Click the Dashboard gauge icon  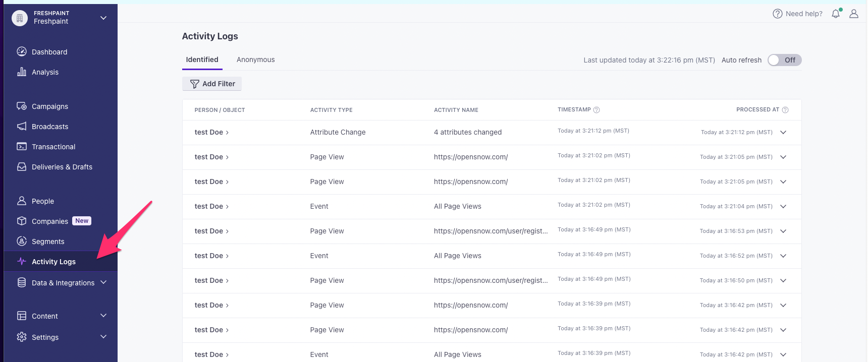point(22,51)
